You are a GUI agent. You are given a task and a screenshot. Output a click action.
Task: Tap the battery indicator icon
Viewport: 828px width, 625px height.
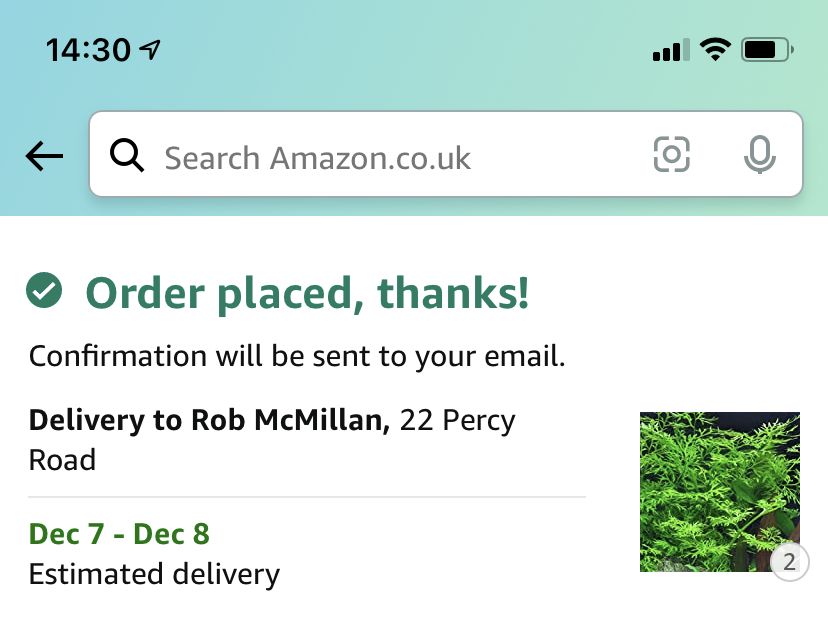click(767, 50)
